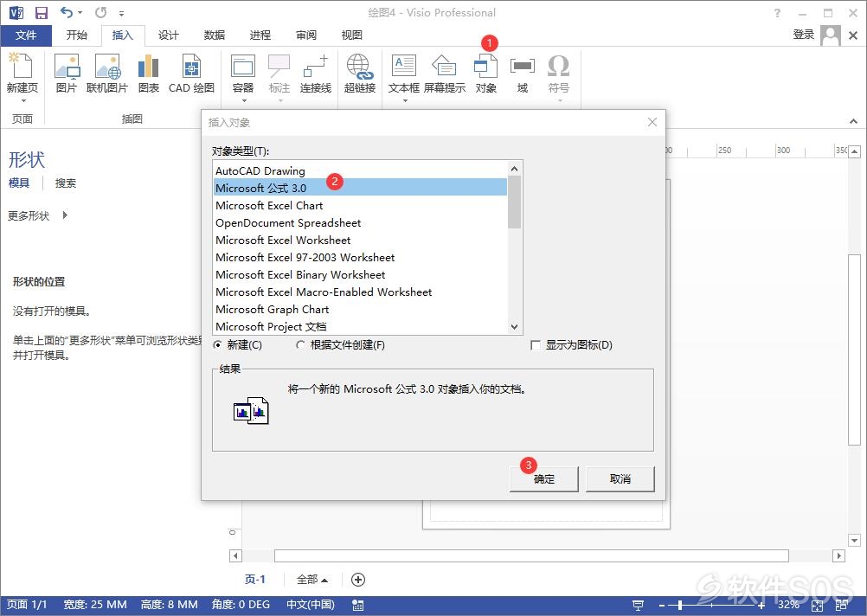Select the Connector (连接线) tool
867x616 pixels.
[x=316, y=66]
